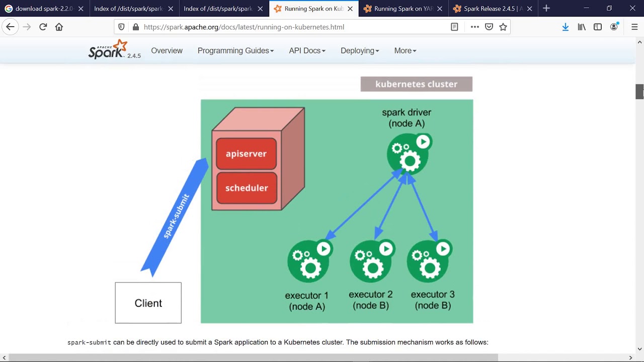
Task: Open the browser home page
Action: click(59, 27)
